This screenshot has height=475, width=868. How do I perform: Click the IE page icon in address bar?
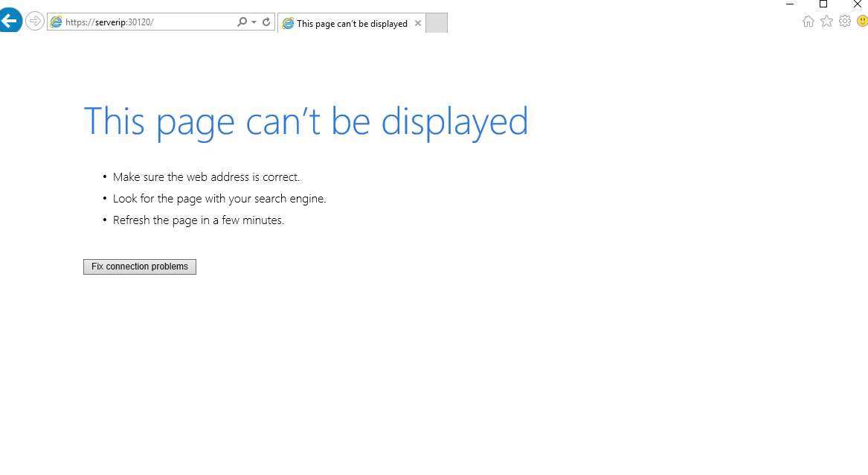[x=56, y=22]
